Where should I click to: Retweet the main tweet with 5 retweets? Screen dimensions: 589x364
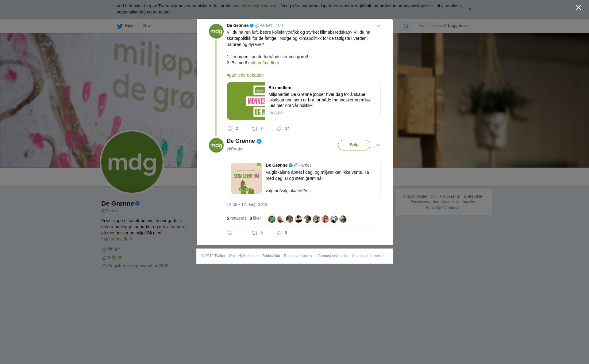(255, 233)
